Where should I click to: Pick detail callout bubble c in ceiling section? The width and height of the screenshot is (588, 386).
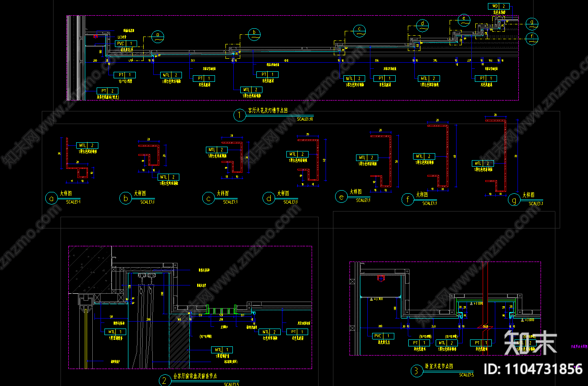[359, 30]
